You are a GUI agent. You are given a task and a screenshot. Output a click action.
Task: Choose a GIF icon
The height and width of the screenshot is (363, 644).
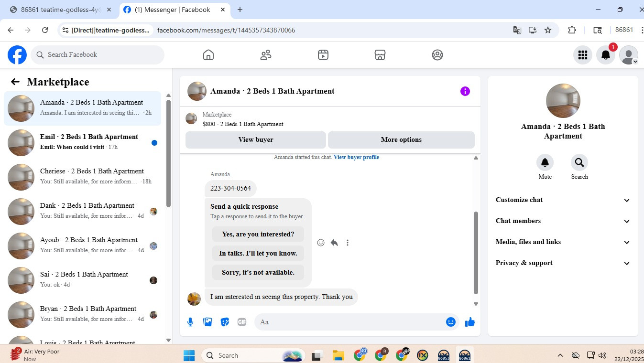pyautogui.click(x=242, y=322)
